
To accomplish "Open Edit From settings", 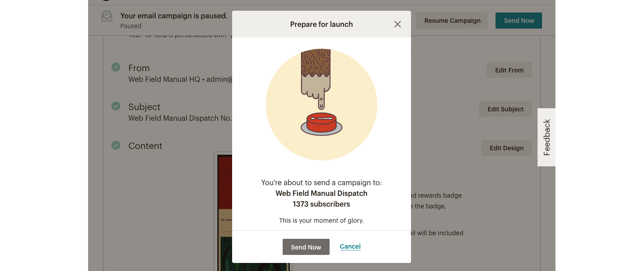I will pyautogui.click(x=509, y=70).
